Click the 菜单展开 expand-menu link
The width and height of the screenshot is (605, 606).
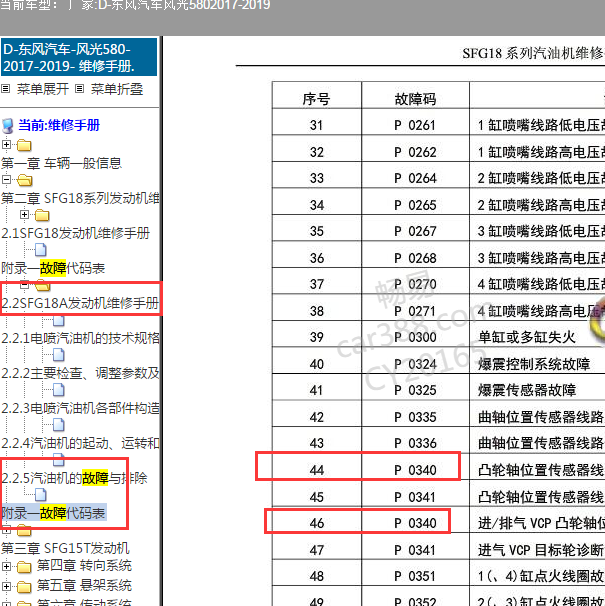pos(43,89)
